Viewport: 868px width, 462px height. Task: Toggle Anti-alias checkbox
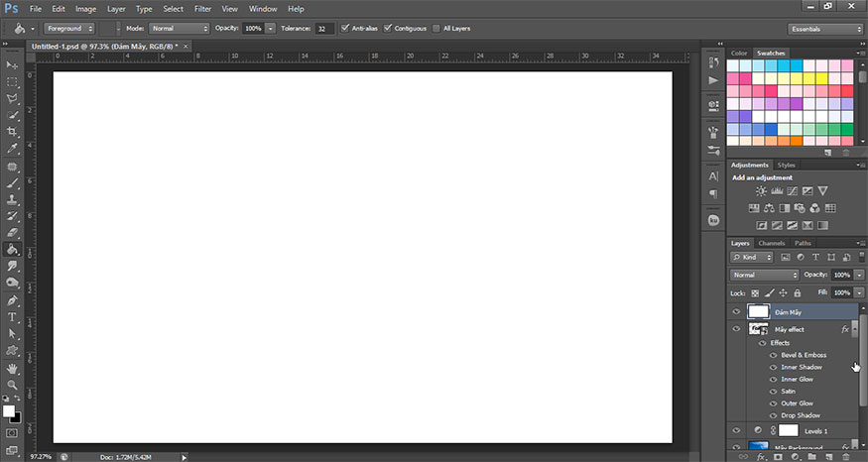click(x=345, y=28)
